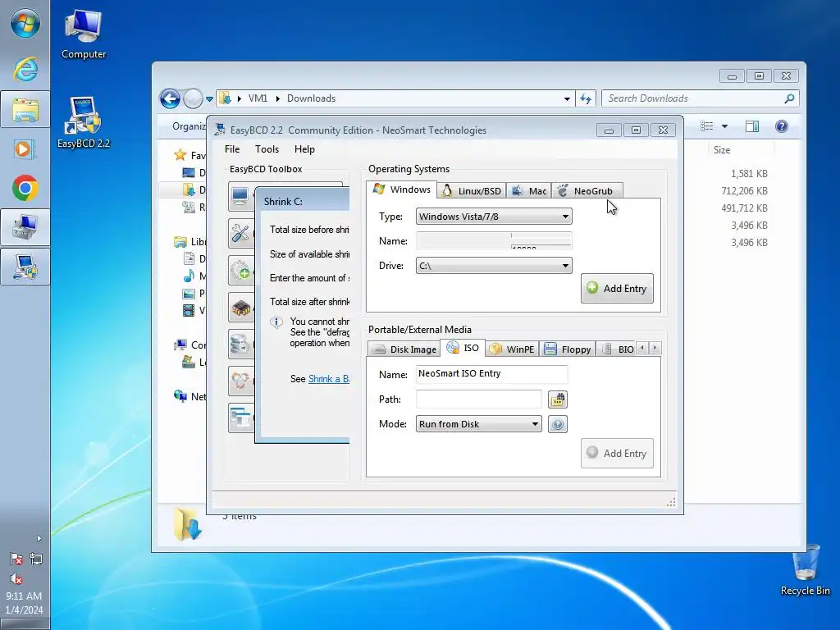Open View Settings monitor icon in EasyBCD Toolbox
This screenshot has width=840, height=630.
(x=240, y=196)
